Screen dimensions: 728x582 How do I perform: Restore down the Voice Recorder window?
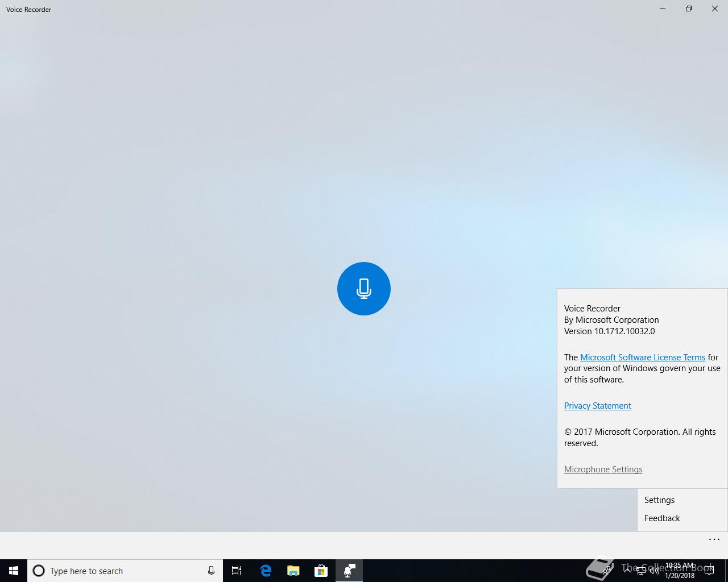(689, 9)
